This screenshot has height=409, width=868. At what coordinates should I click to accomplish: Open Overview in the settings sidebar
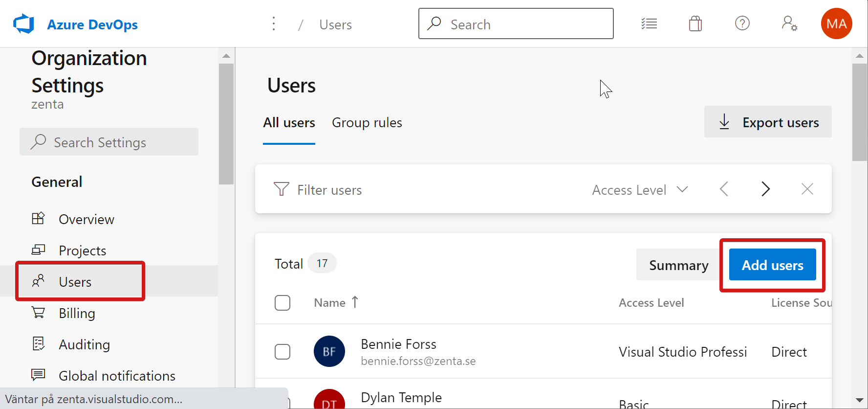pos(87,219)
